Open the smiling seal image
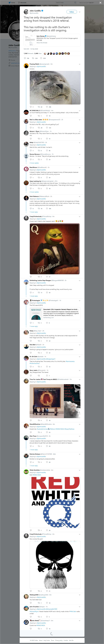Screen dimensions: 104x644 [55, 87]
